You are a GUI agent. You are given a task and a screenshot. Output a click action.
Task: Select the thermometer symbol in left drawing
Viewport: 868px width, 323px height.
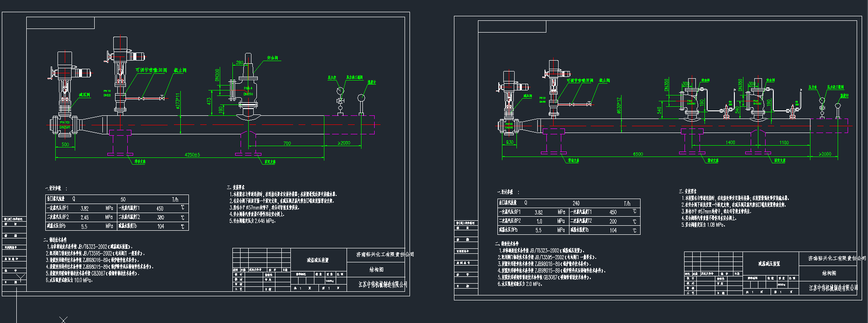coord(361,98)
